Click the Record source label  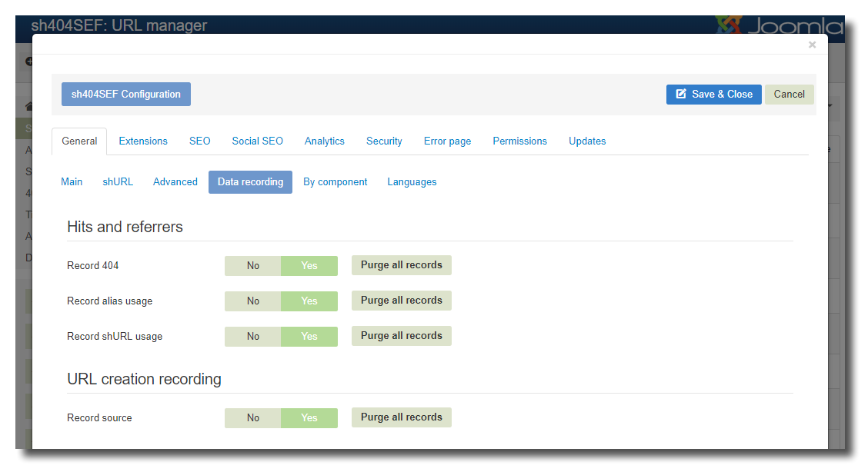tap(99, 418)
